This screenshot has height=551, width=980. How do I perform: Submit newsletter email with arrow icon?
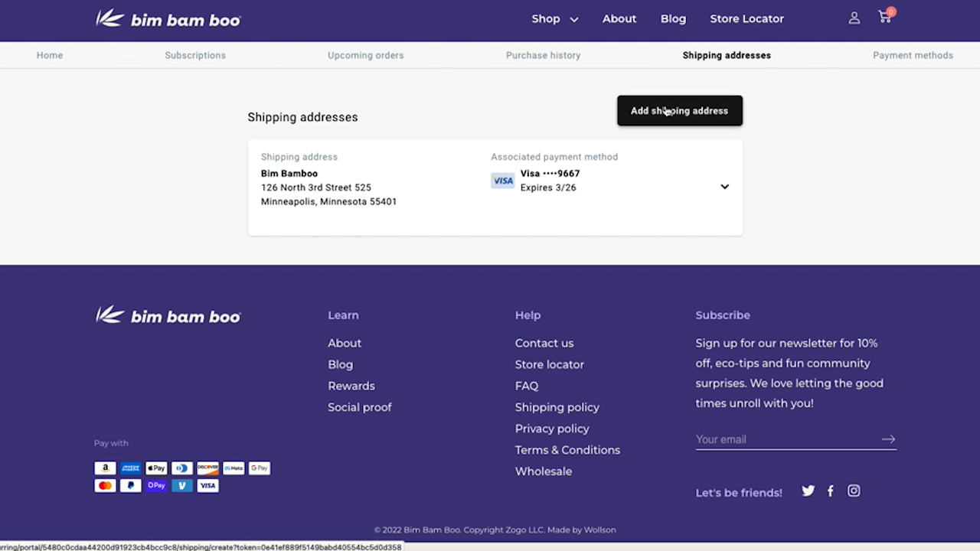pos(888,439)
